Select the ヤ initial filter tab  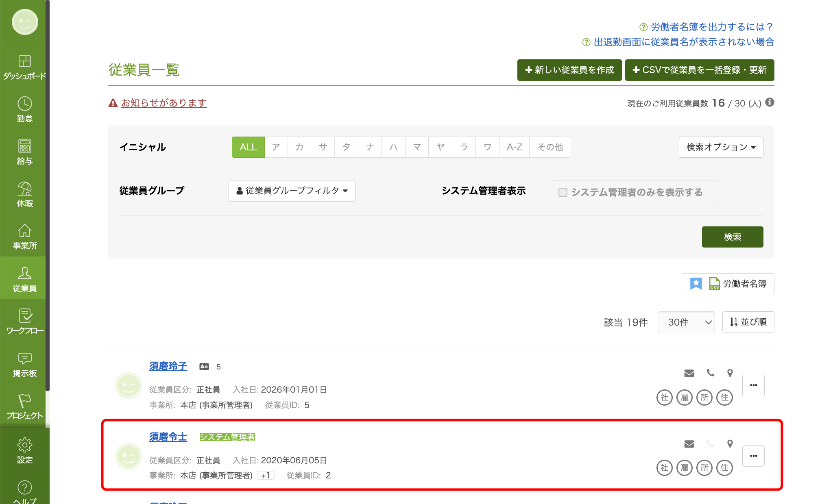(x=440, y=147)
